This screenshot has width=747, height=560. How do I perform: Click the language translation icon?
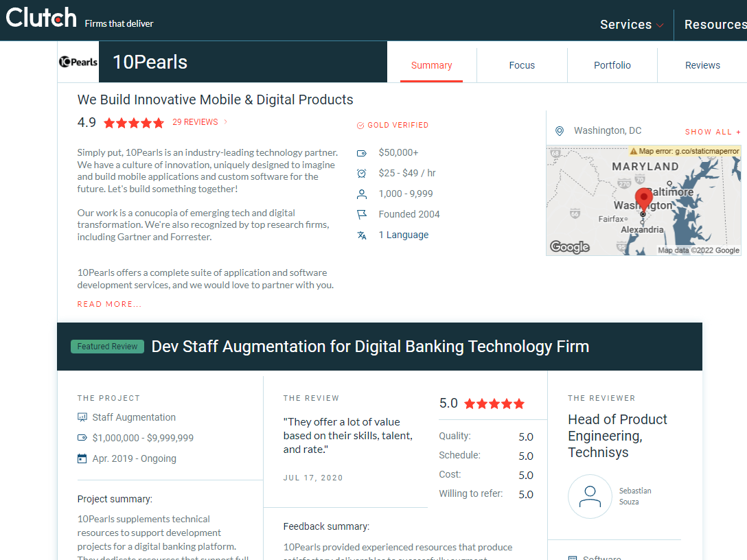click(x=362, y=235)
